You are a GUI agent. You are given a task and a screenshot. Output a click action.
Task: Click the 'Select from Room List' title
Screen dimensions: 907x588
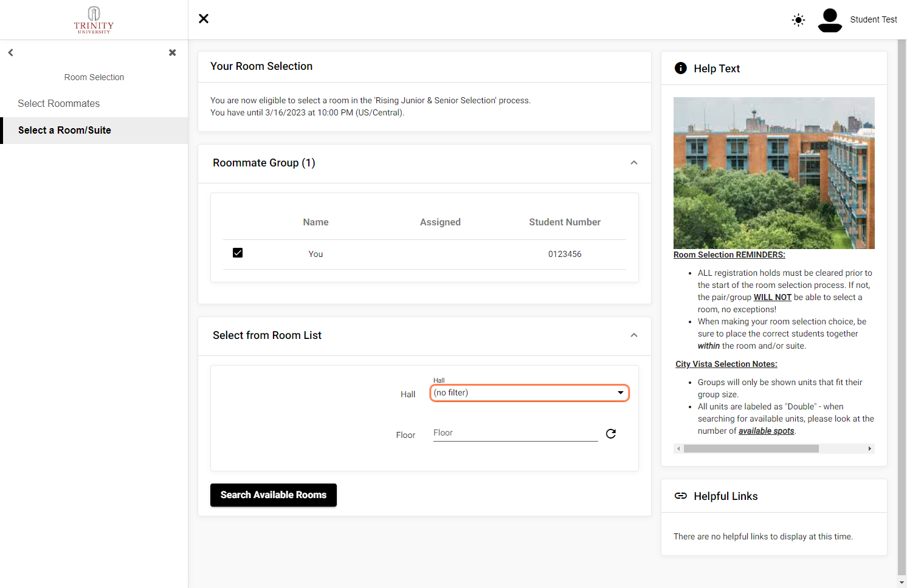coord(267,335)
